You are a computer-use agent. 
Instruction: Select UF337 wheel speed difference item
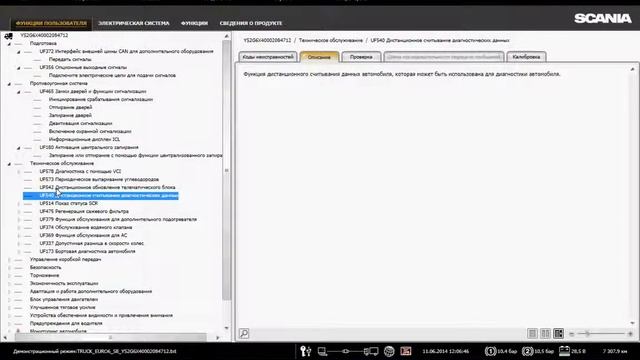pyautogui.click(x=92, y=243)
